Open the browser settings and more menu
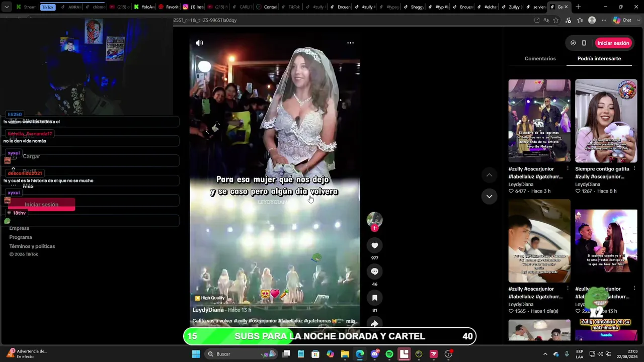The image size is (644, 362). 604,20
